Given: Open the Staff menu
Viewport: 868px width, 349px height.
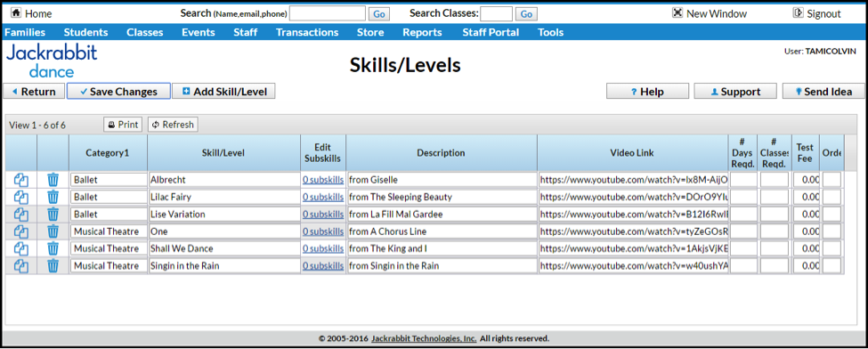Looking at the screenshot, I should click(x=245, y=32).
